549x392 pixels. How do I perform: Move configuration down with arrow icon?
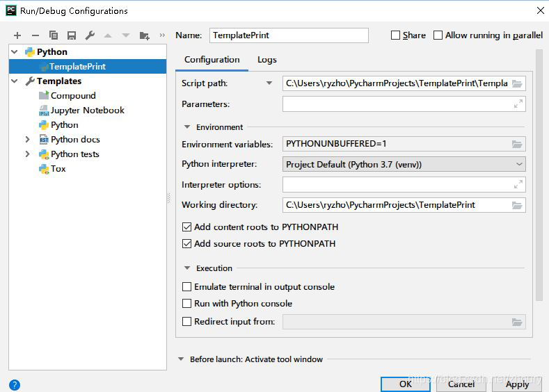tap(126, 35)
